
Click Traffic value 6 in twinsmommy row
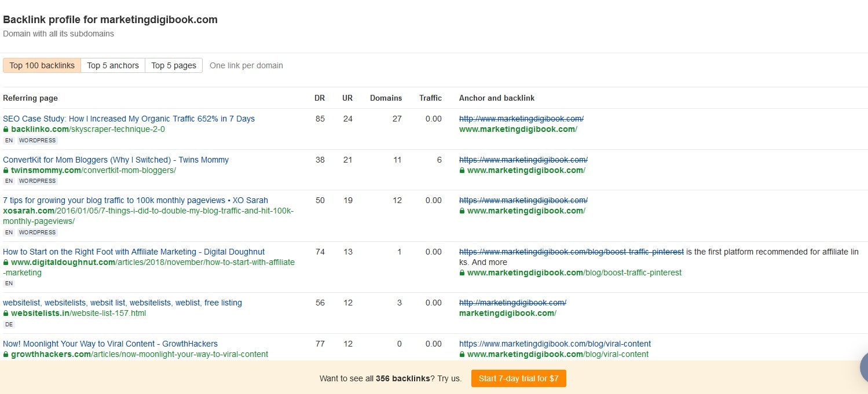tap(440, 160)
